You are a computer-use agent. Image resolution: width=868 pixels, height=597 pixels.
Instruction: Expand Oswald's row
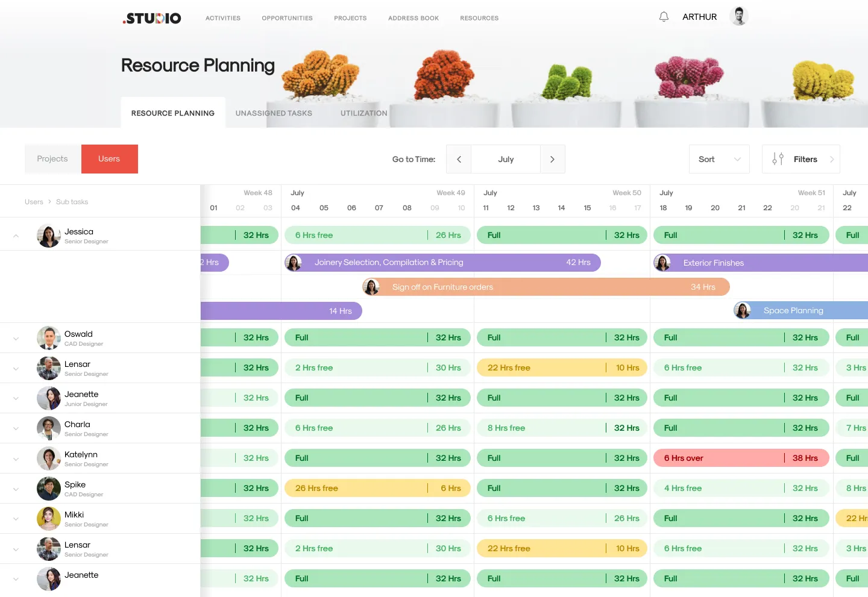click(16, 339)
